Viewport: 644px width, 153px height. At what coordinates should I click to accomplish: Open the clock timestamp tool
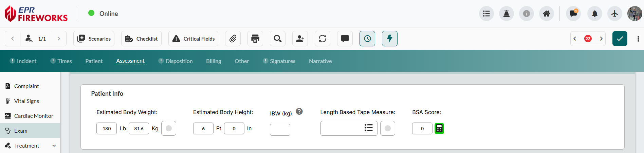(367, 39)
